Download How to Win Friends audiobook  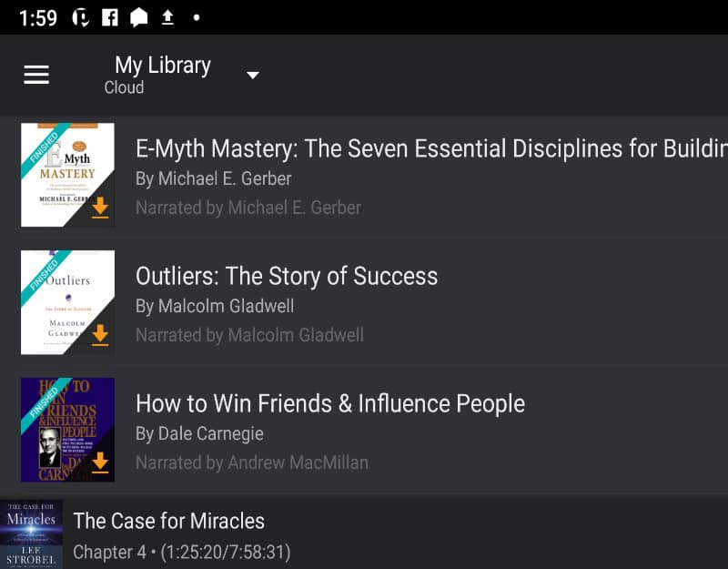coord(100,463)
